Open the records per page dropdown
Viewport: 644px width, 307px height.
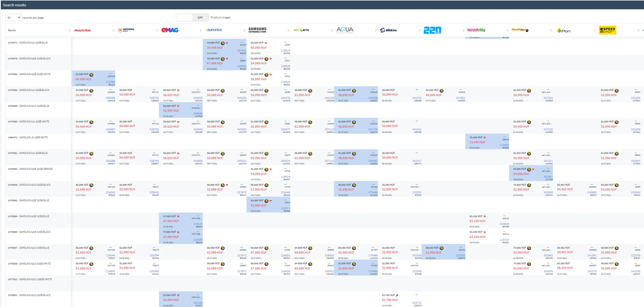tap(13, 17)
